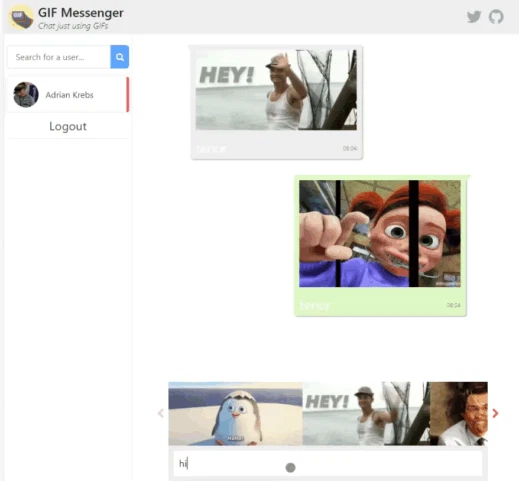Select the screaming man GIF suggestion
Image resolution: width=519 pixels, height=481 pixels.
(x=459, y=413)
